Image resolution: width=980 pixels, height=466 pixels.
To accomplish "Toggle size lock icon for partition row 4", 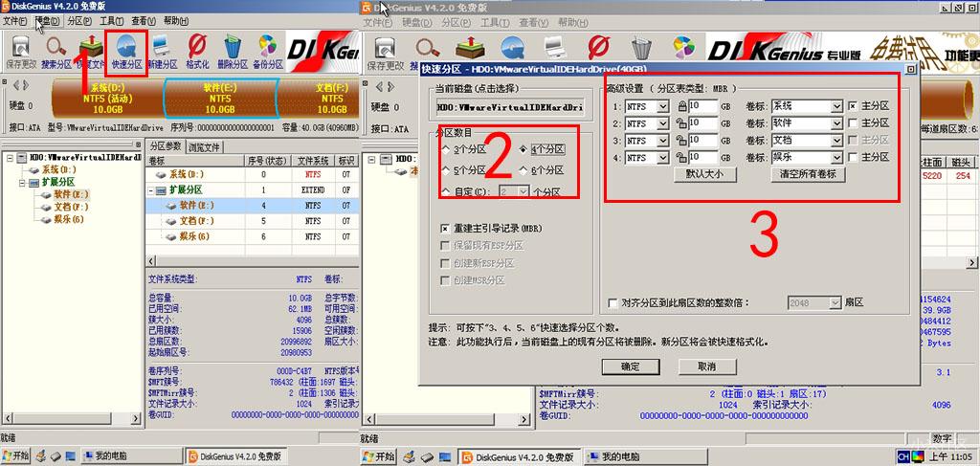I will (682, 158).
